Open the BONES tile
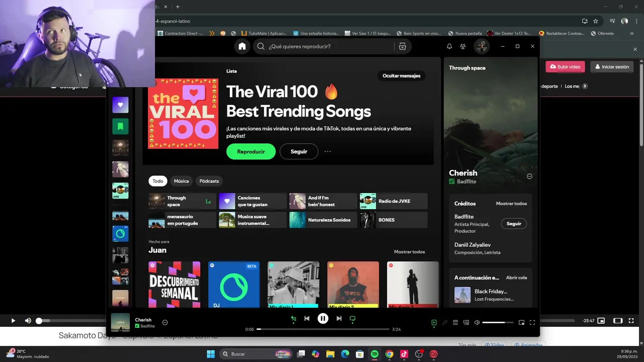The width and height of the screenshot is (644, 362). point(393,220)
